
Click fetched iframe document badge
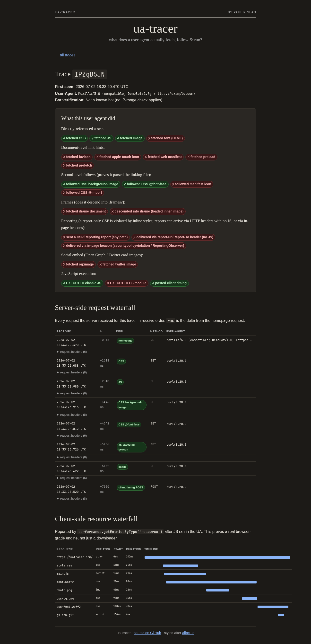pyautogui.click(x=85, y=212)
